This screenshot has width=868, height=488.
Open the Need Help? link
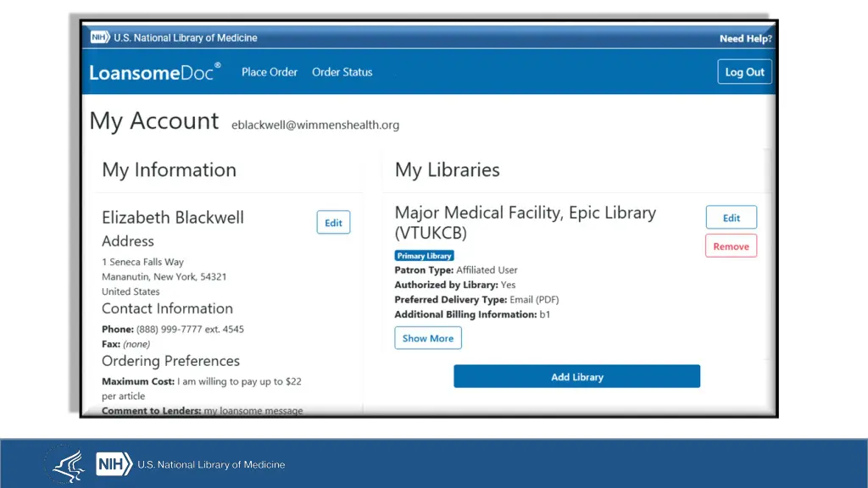coord(745,38)
